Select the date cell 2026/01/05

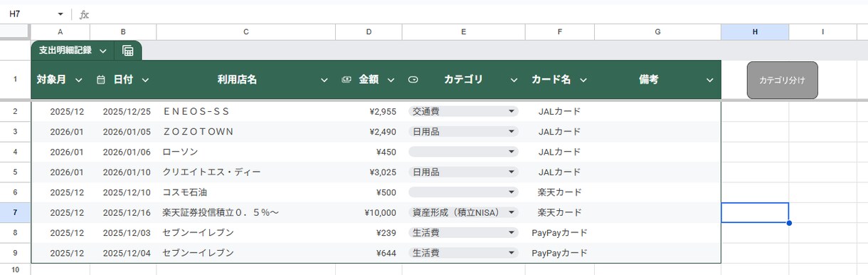123,132
